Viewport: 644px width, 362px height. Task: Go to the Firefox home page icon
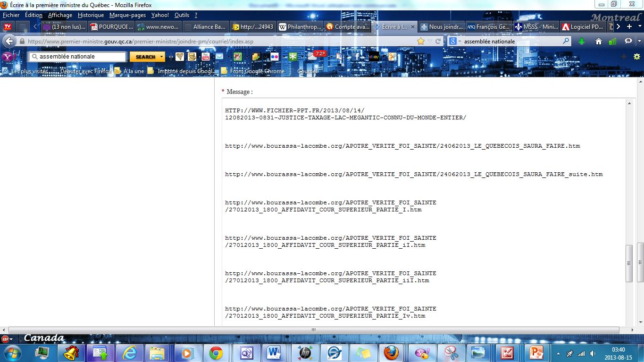click(x=598, y=42)
